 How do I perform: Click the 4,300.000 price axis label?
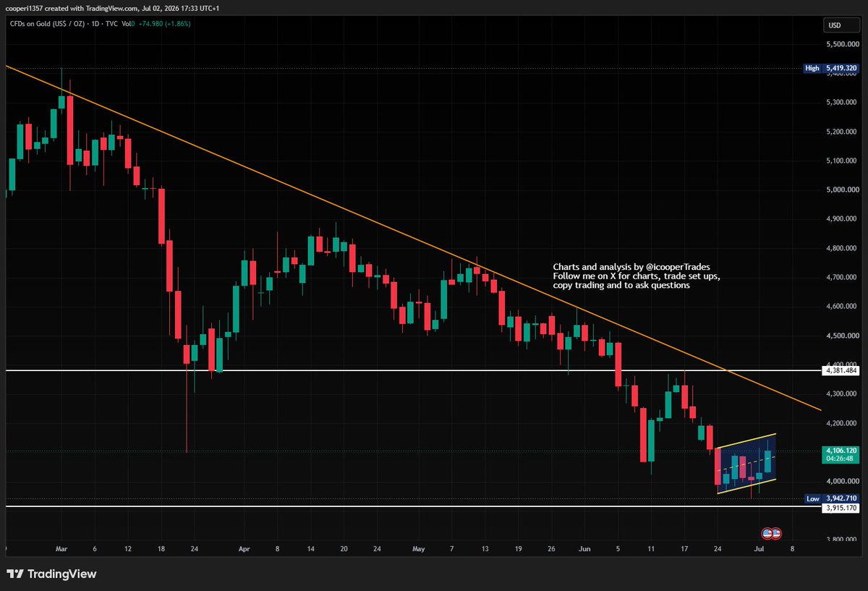point(841,394)
